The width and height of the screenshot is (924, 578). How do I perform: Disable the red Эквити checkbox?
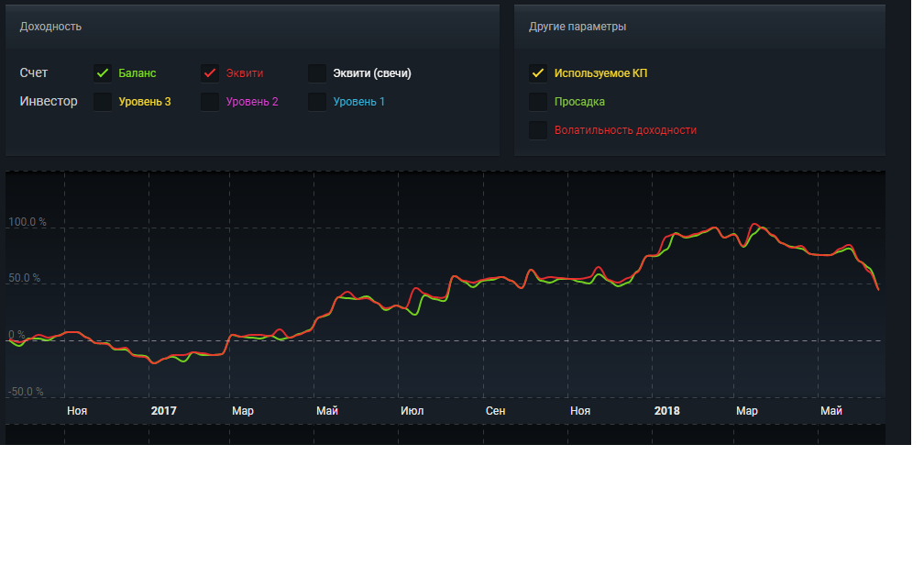(x=210, y=73)
